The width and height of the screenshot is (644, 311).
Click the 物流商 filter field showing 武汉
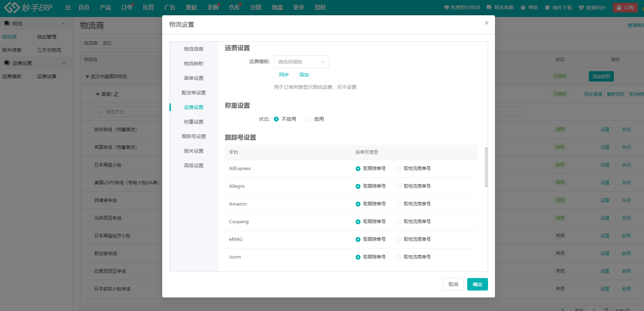pos(121,43)
